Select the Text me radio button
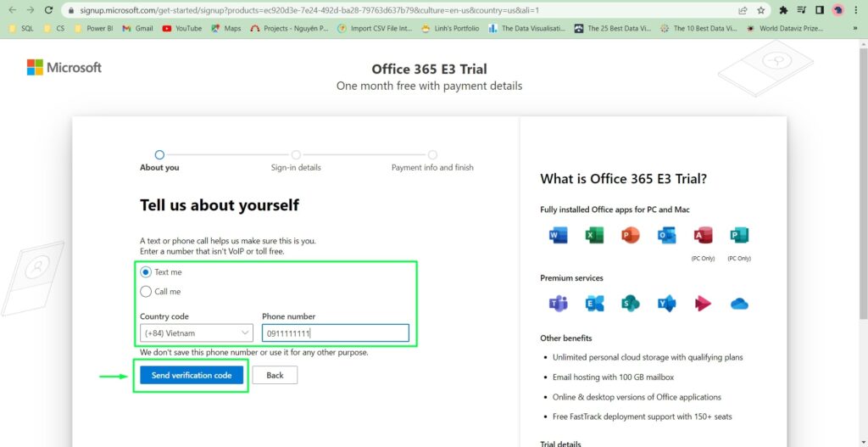 click(146, 272)
